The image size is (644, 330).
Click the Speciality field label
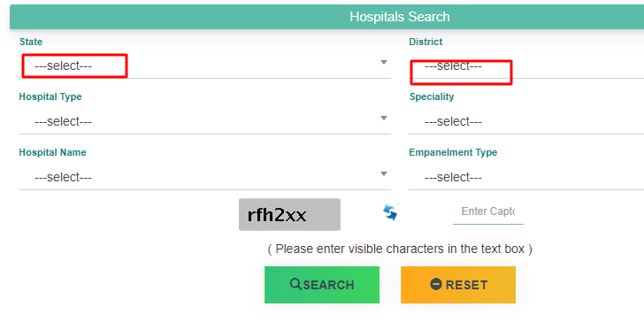pos(432,96)
